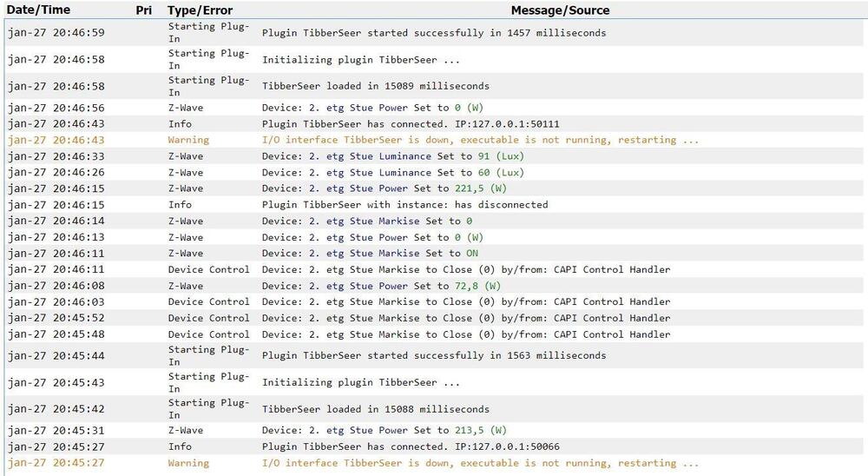The width and height of the screenshot is (868, 476).
Task: Select 'Plugin TibberSeer with instance: has disconnected' row
Action: (404, 205)
